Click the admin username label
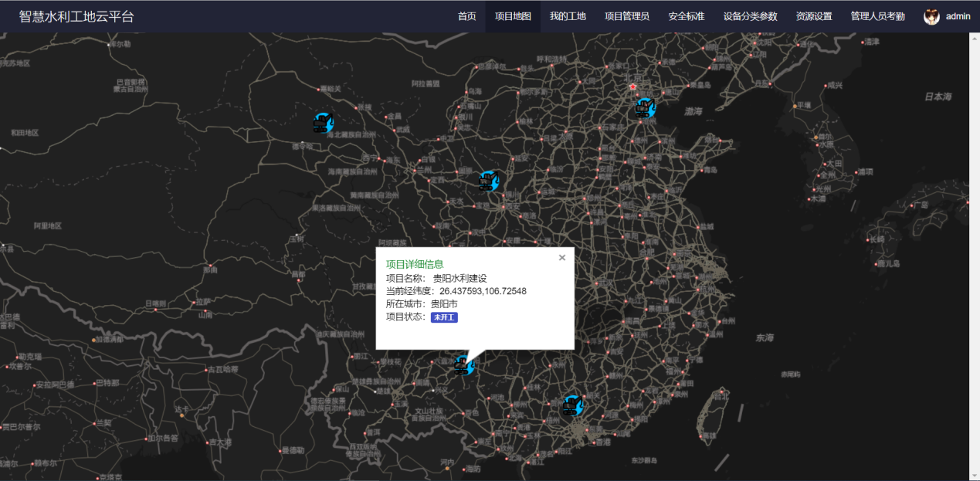This screenshot has width=980, height=481. 958,16
